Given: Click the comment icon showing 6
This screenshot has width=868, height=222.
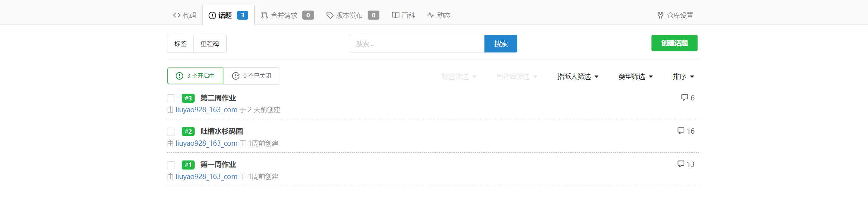Looking at the screenshot, I should tap(684, 97).
